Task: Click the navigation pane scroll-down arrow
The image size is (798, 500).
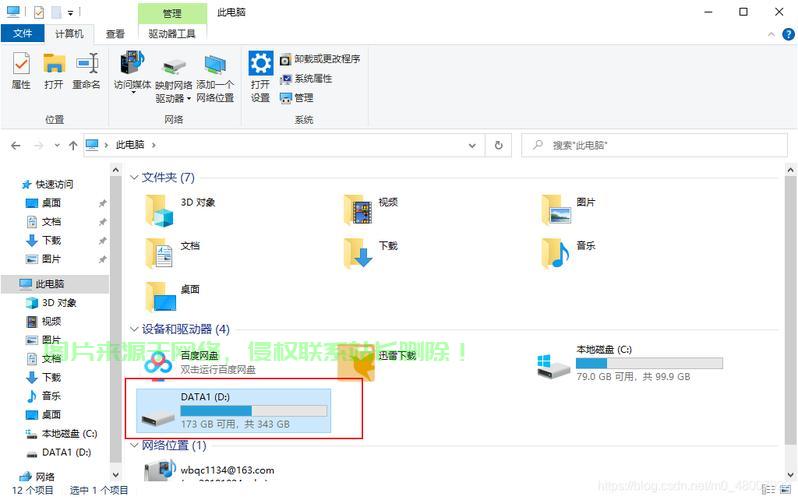Action: point(116,475)
